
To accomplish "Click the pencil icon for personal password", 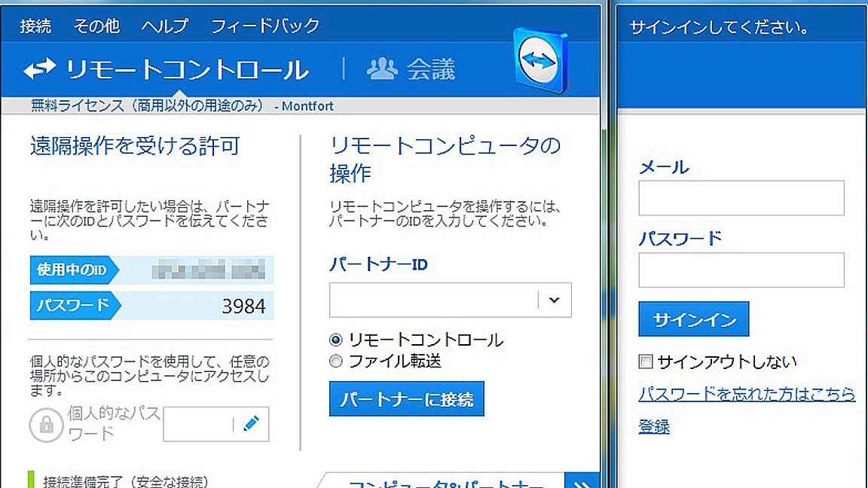I will [252, 424].
